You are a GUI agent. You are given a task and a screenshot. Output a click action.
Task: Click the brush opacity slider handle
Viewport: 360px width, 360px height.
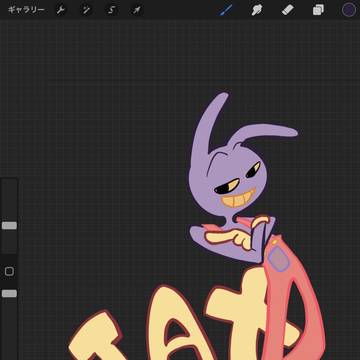(9, 294)
